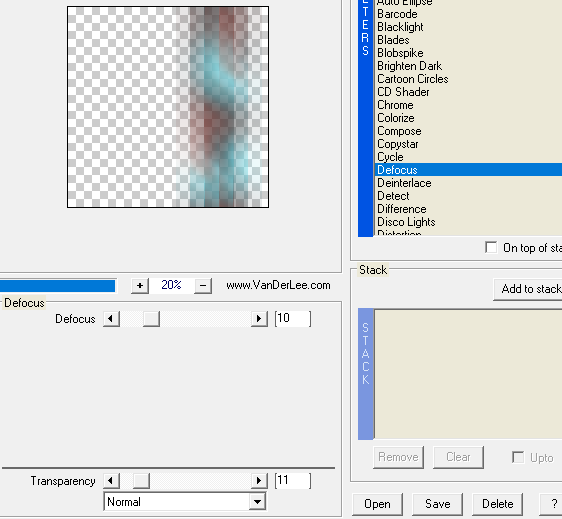Enable On top of stack checkbox

pos(491,247)
